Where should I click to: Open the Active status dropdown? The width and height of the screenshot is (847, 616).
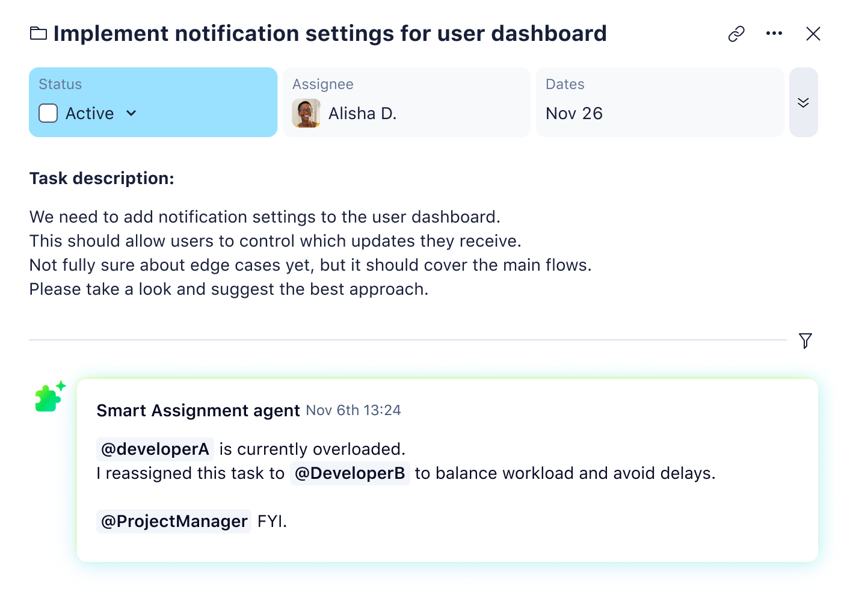tap(132, 113)
